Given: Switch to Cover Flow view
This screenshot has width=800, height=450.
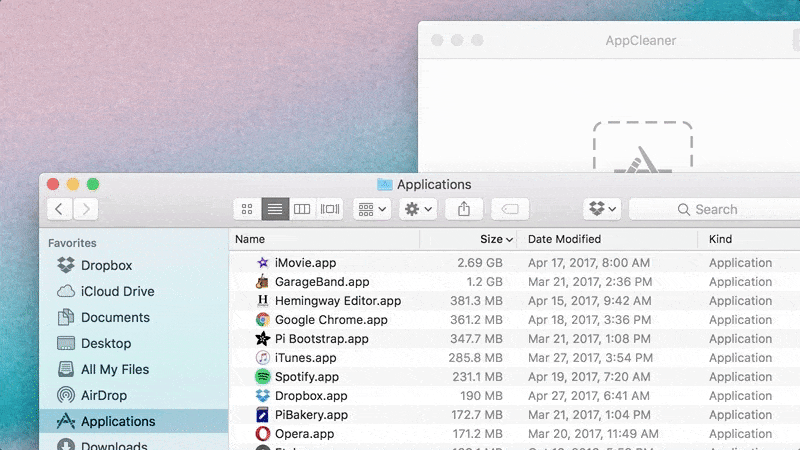Looking at the screenshot, I should click(x=330, y=209).
